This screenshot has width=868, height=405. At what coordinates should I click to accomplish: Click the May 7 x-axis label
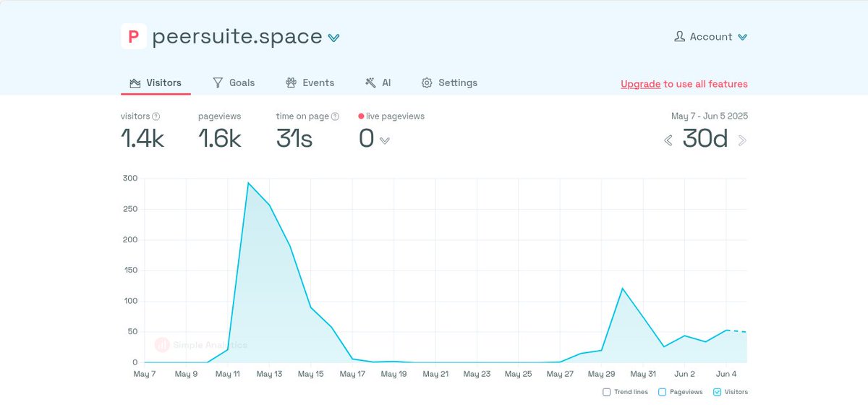point(145,374)
